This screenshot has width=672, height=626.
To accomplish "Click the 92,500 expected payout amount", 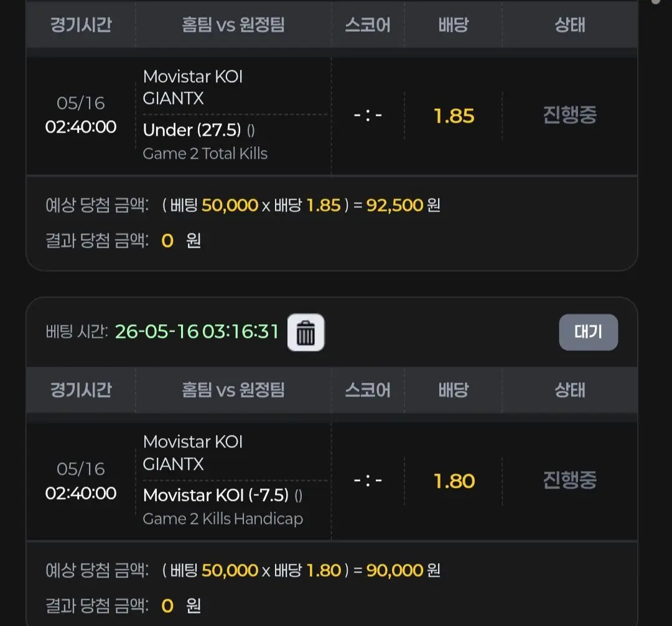I will (394, 205).
